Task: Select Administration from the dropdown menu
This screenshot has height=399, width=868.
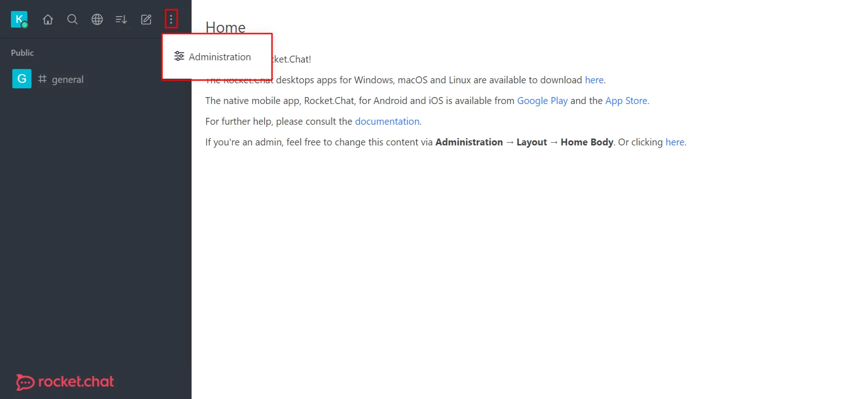Action: pyautogui.click(x=213, y=57)
